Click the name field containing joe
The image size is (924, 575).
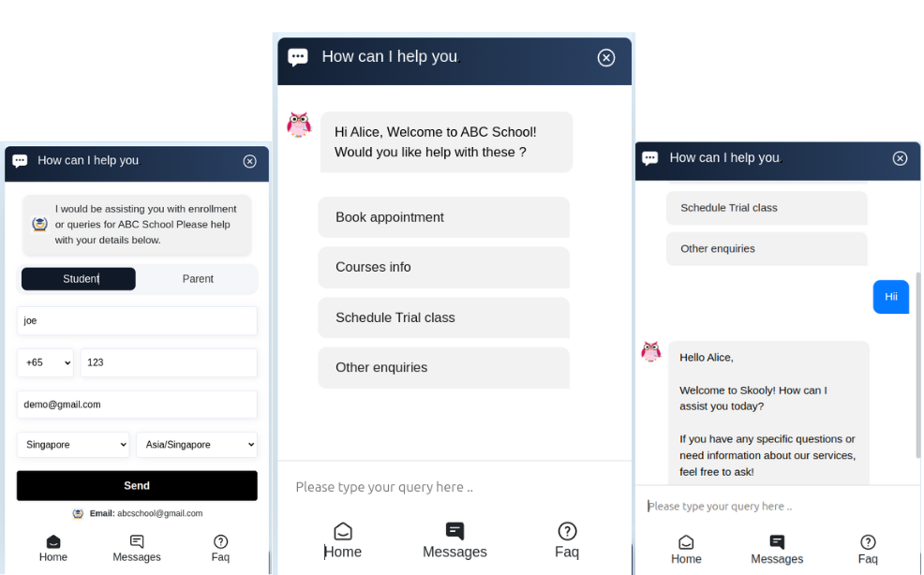(x=137, y=321)
